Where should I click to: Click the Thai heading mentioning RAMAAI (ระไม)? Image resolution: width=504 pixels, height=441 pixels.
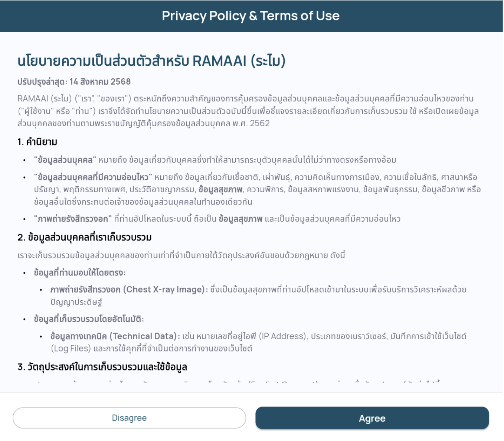pyautogui.click(x=151, y=61)
